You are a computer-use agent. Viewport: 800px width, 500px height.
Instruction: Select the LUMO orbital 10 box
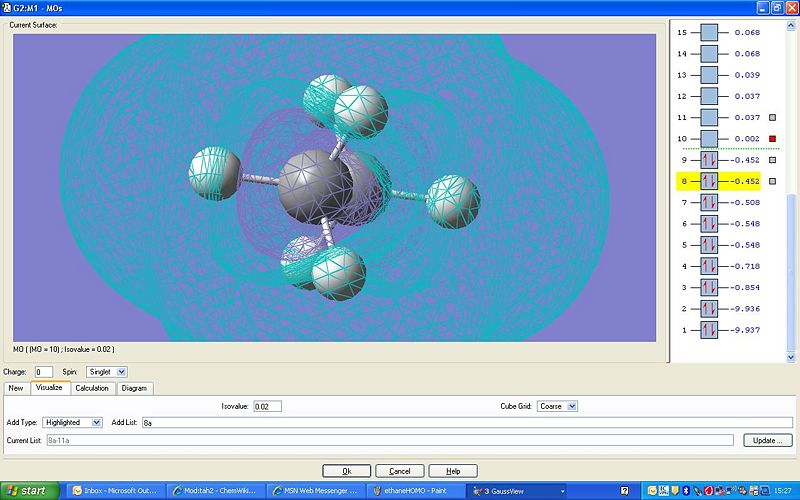pos(709,139)
